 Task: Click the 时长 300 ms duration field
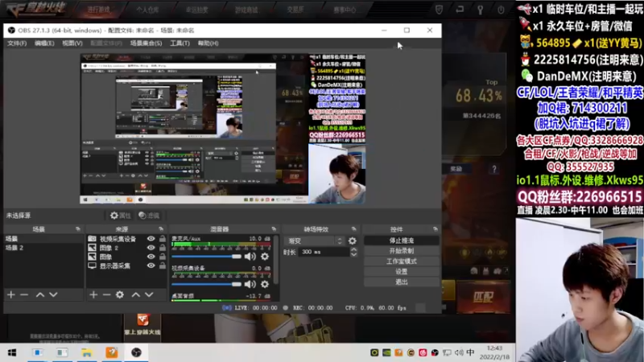324,252
